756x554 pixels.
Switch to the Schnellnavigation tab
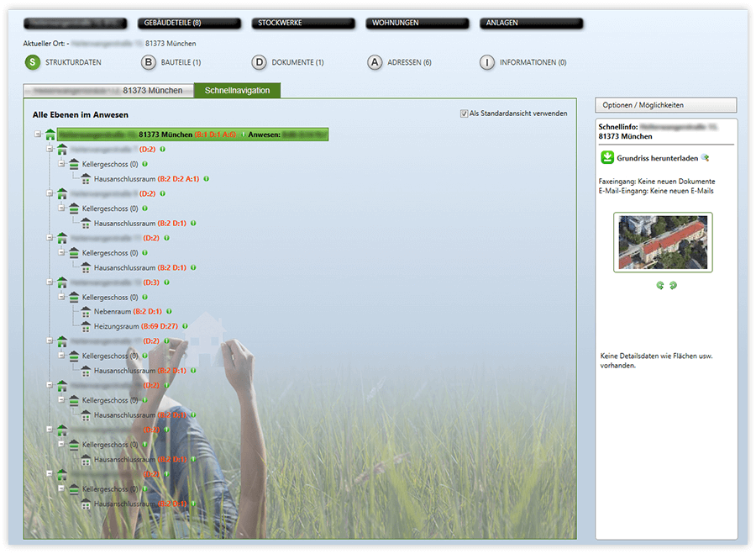click(x=237, y=90)
